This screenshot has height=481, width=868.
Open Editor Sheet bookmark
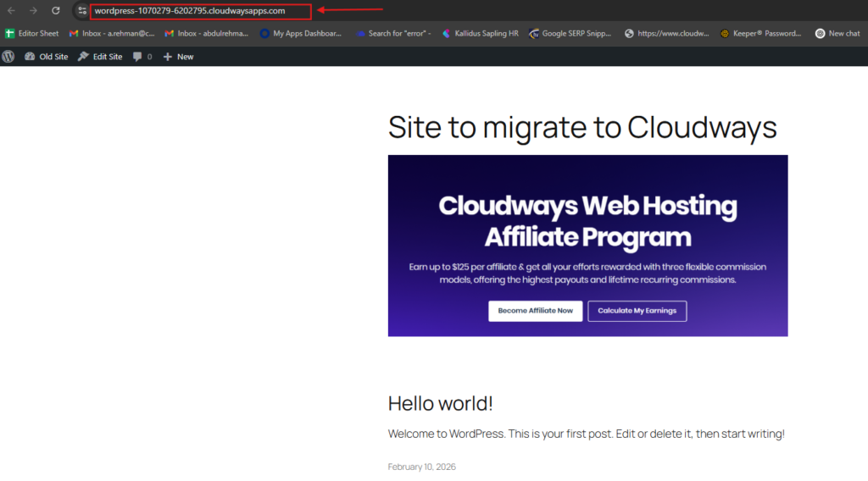click(31, 34)
